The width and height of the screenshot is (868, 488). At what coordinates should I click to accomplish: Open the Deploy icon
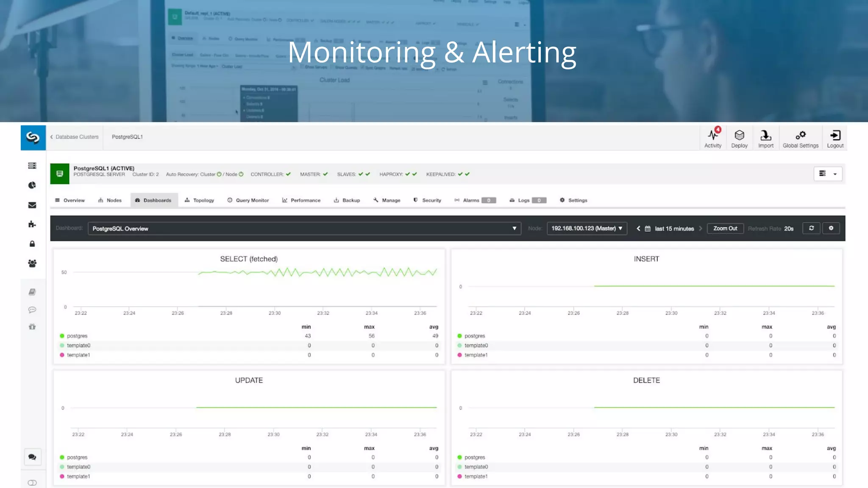point(739,139)
